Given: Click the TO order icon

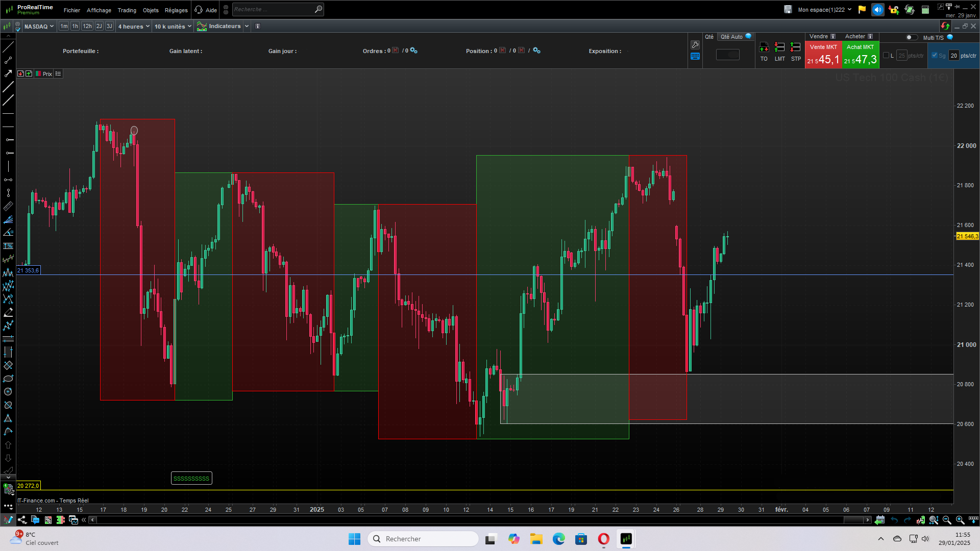Looking at the screenshot, I should [764, 47].
